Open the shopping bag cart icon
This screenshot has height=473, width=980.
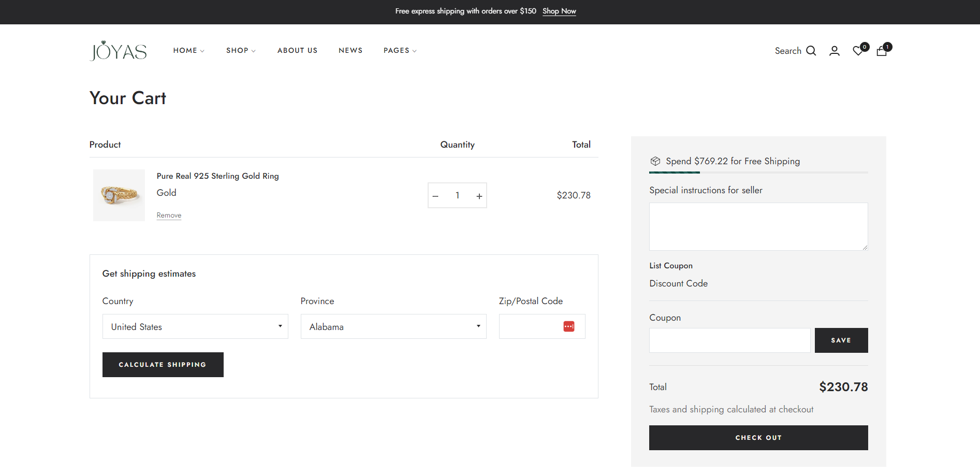pyautogui.click(x=882, y=51)
